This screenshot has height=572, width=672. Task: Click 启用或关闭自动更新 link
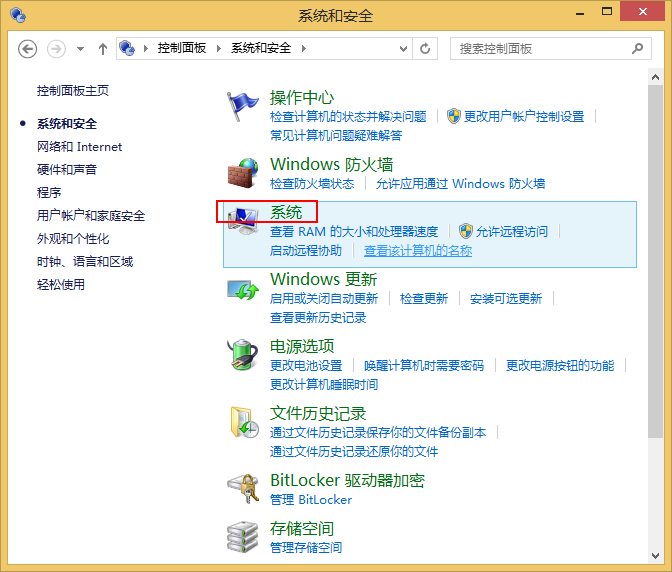pyautogui.click(x=324, y=298)
